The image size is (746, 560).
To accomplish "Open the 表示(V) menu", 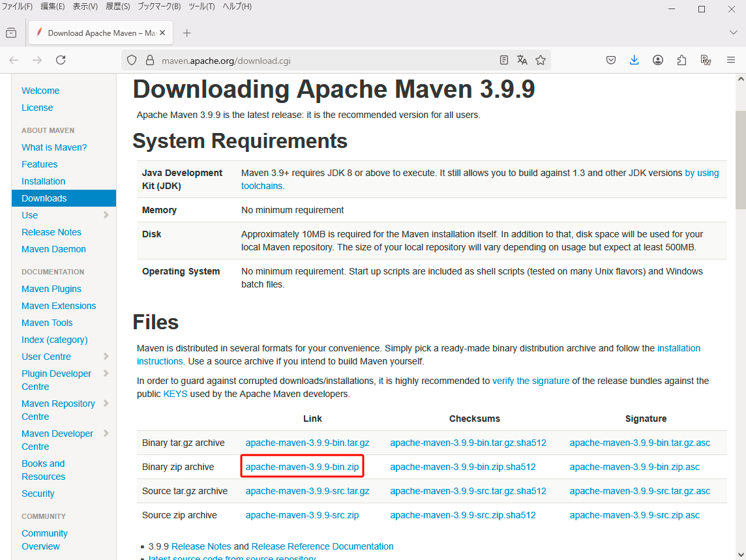I will point(85,7).
